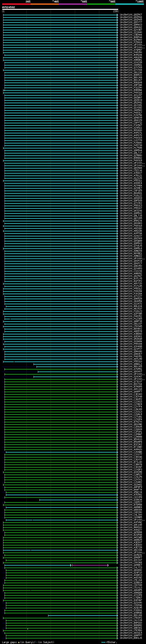Screen dimensions: 146x644
Task: Open hit UniRef100_C2YNC8
Action: pyautogui.click(x=131, y=404)
